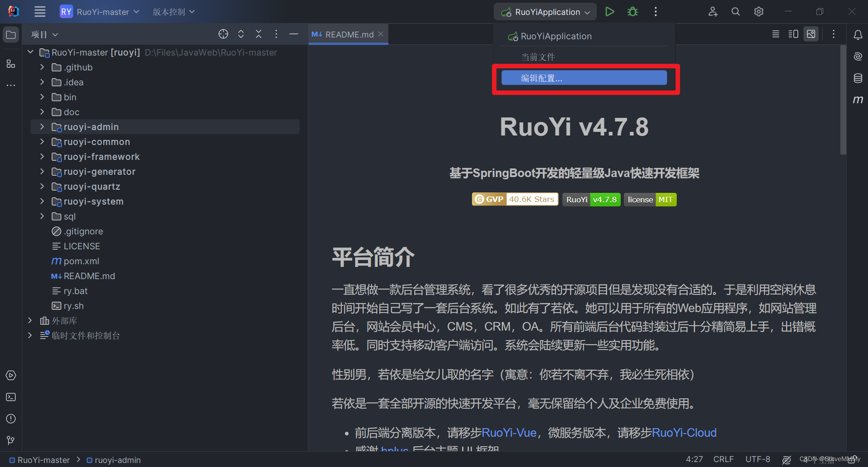Follow the RuoYi-Cloud link

(684, 433)
